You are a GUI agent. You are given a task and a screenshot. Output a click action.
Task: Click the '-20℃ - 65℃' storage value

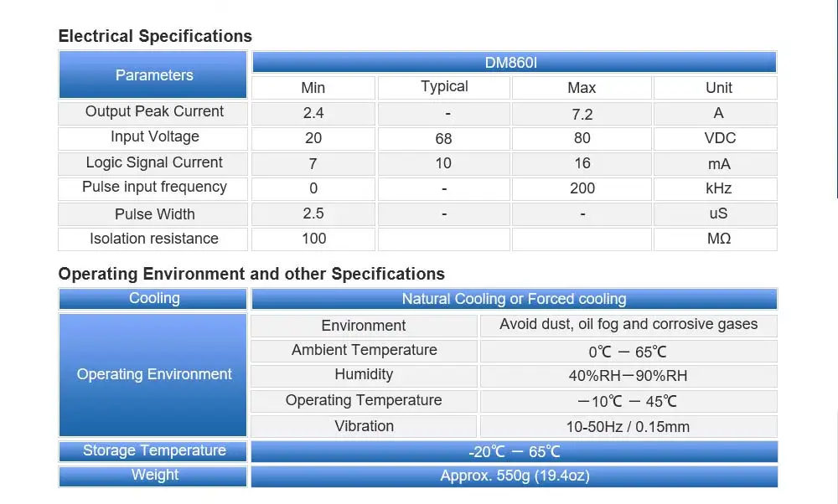point(515,452)
